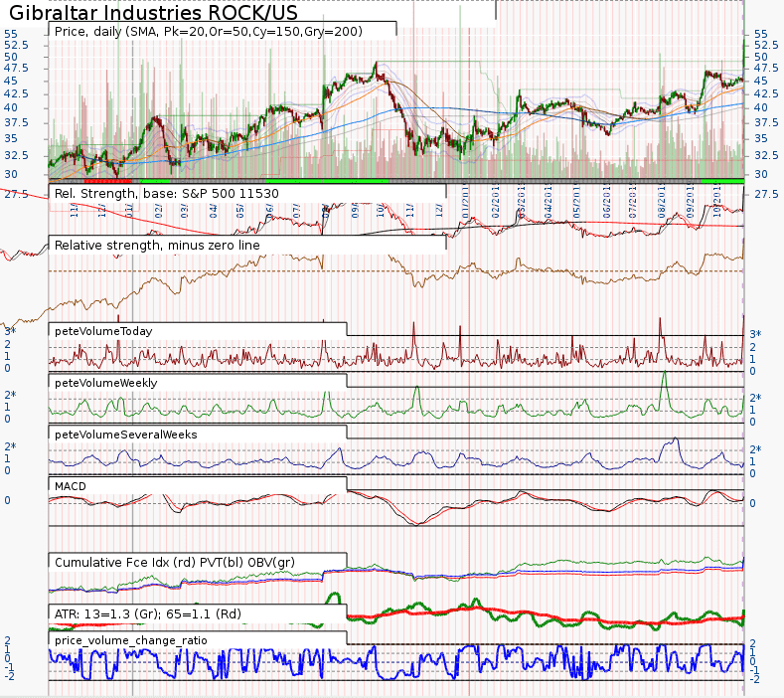Click the 47.5 value on the left price axis
784x698 pixels.
pos(16,68)
